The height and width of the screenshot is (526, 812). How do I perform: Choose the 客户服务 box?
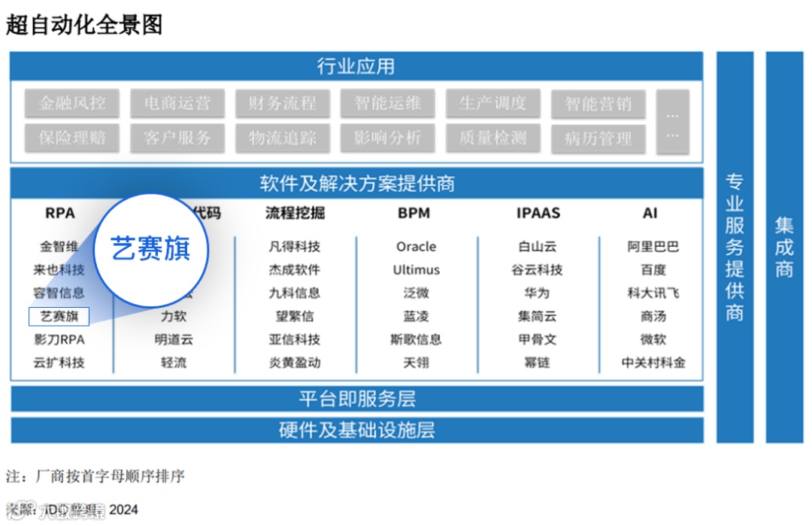pyautogui.click(x=177, y=138)
